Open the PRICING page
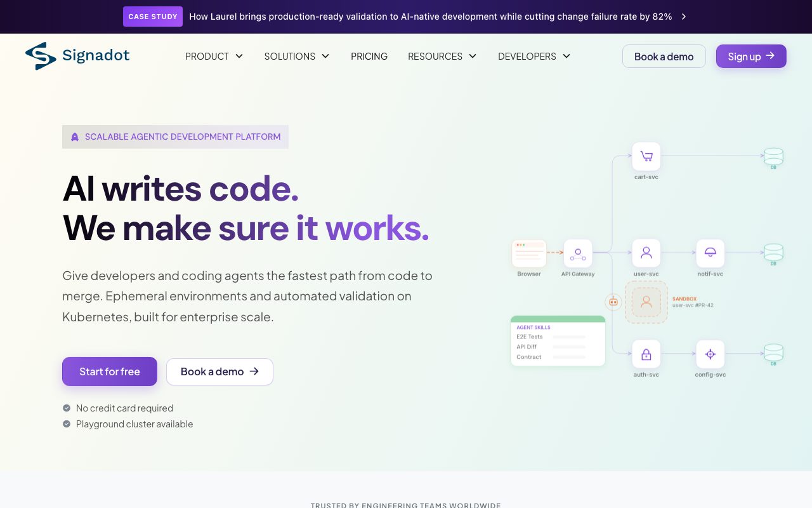The height and width of the screenshot is (508, 812). (x=369, y=56)
